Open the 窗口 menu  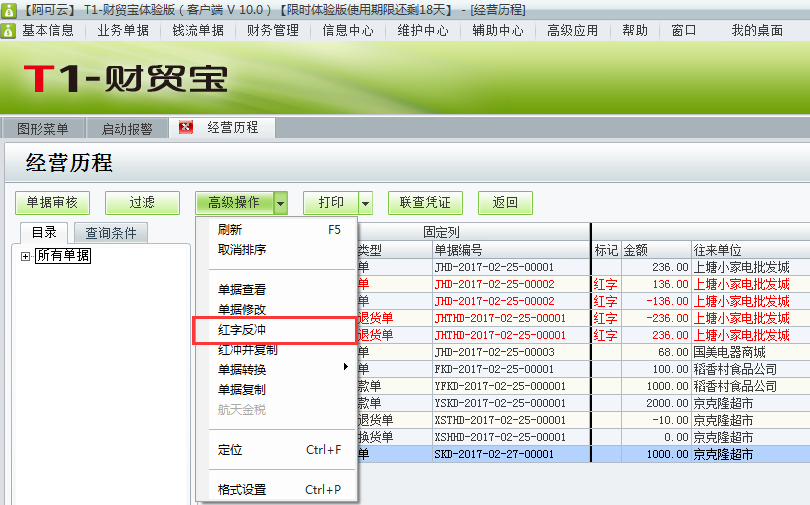[683, 30]
